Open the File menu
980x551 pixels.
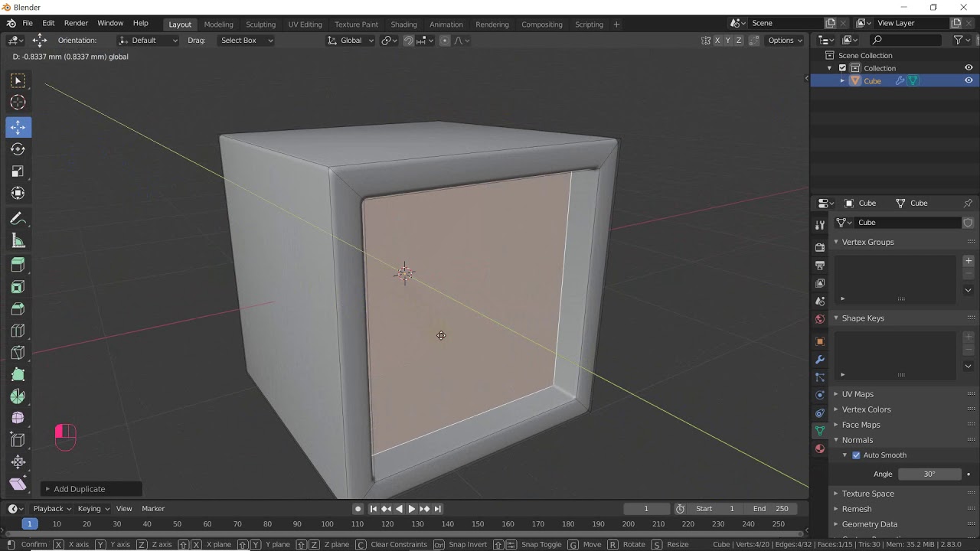click(x=28, y=24)
